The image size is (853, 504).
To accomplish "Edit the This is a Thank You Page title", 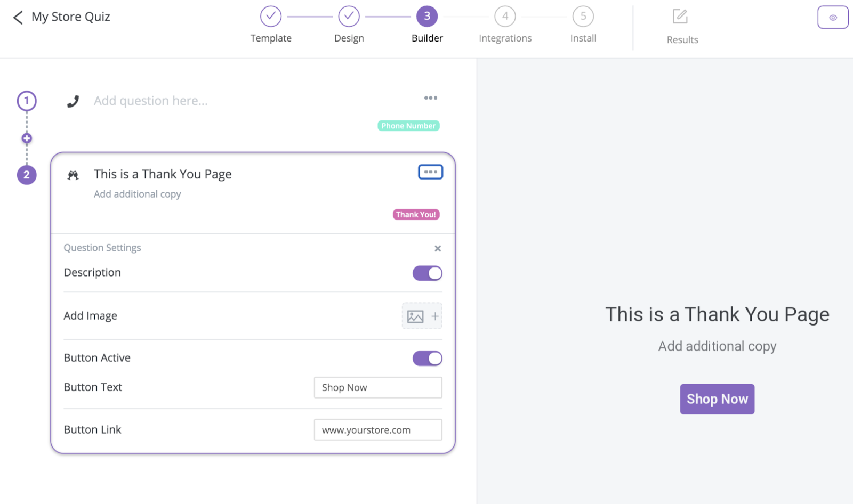I will coord(163,174).
